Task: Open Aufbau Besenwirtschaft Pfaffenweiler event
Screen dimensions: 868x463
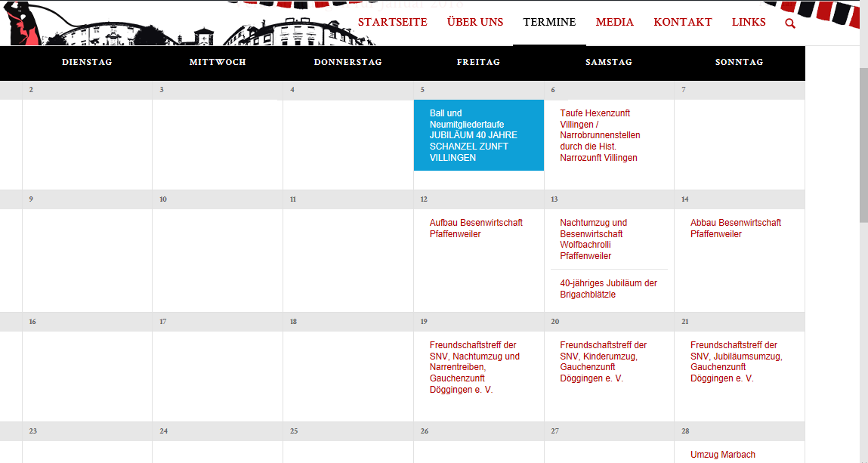Action: pos(476,228)
